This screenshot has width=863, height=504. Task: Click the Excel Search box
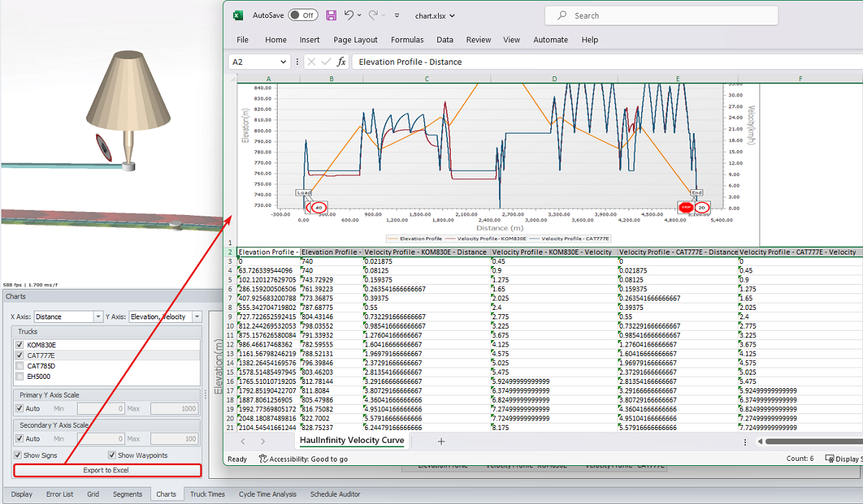(662, 15)
